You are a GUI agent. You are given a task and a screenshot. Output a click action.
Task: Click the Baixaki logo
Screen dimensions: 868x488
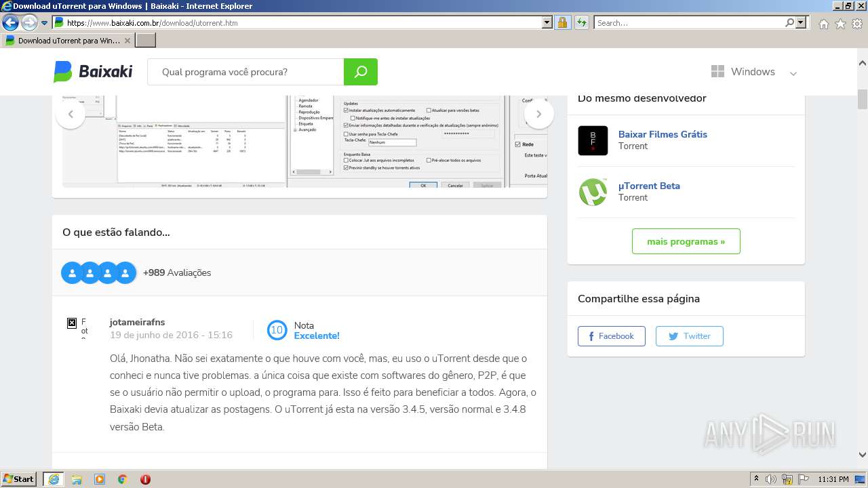click(93, 72)
